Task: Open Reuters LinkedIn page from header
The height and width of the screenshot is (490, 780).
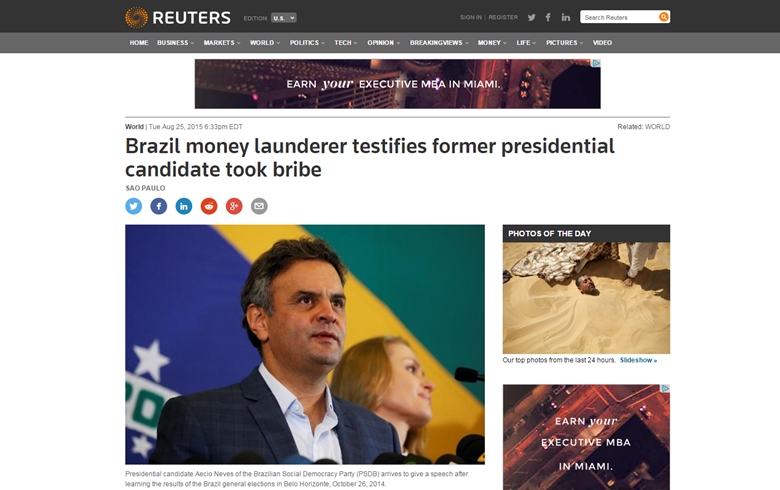Action: [566, 17]
